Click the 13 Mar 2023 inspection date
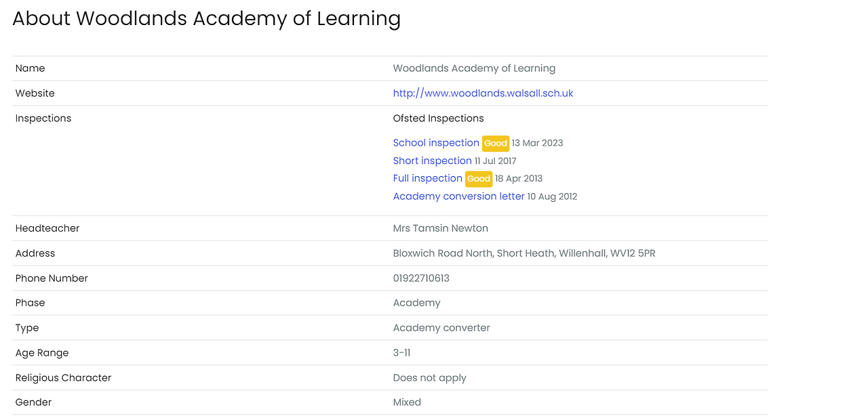The height and width of the screenshot is (416, 868). coord(537,143)
